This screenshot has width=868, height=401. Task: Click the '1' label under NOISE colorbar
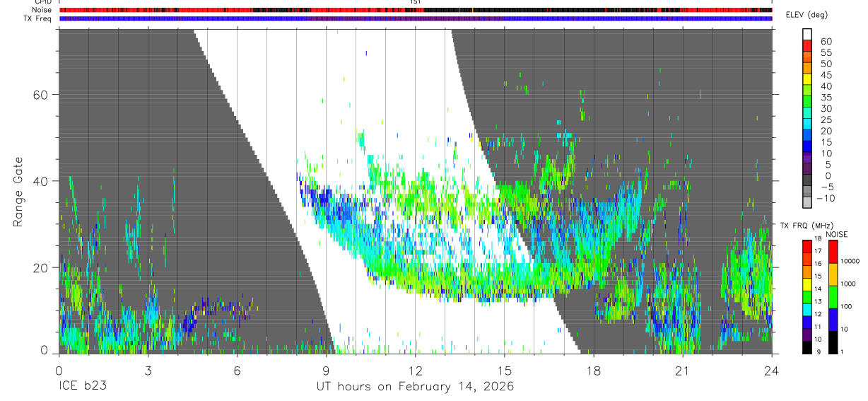841,351
